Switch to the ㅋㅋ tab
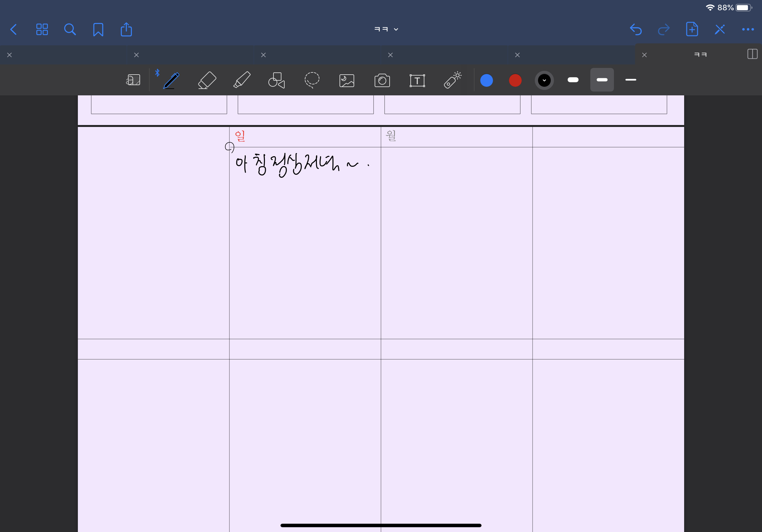The image size is (762, 532). 700,55
